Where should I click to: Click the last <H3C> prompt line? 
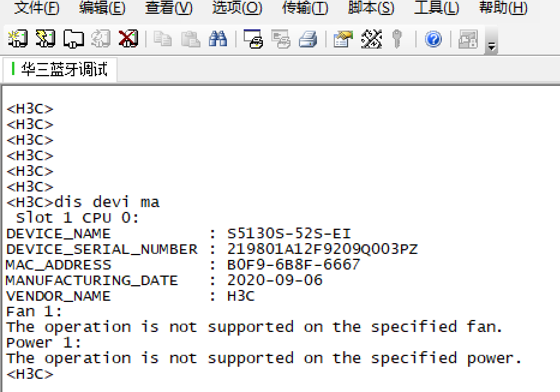click(x=30, y=374)
